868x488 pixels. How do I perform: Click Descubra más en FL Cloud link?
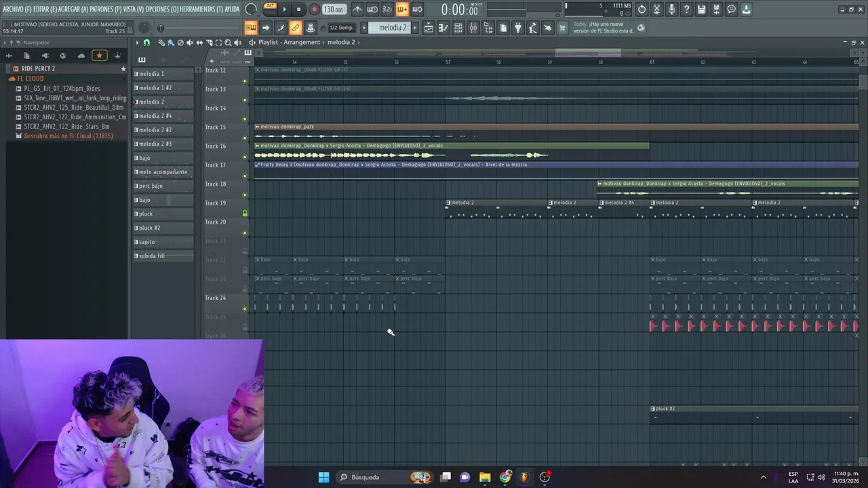(68, 136)
